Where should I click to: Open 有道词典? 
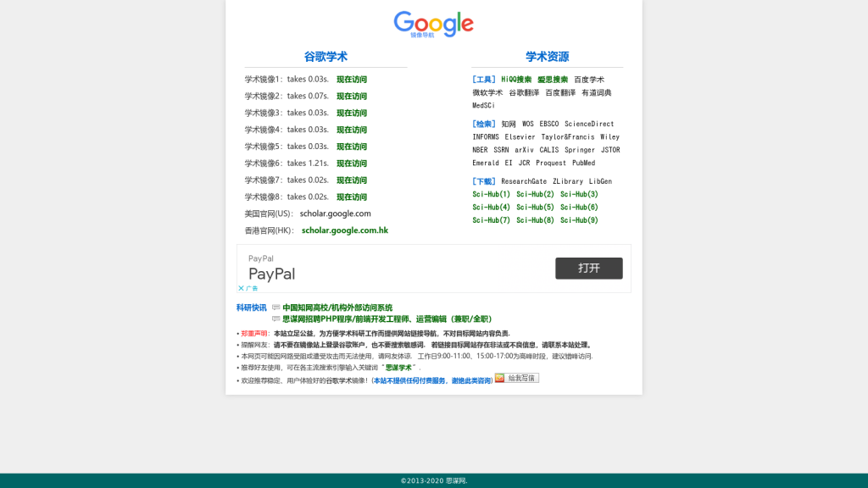(x=597, y=93)
